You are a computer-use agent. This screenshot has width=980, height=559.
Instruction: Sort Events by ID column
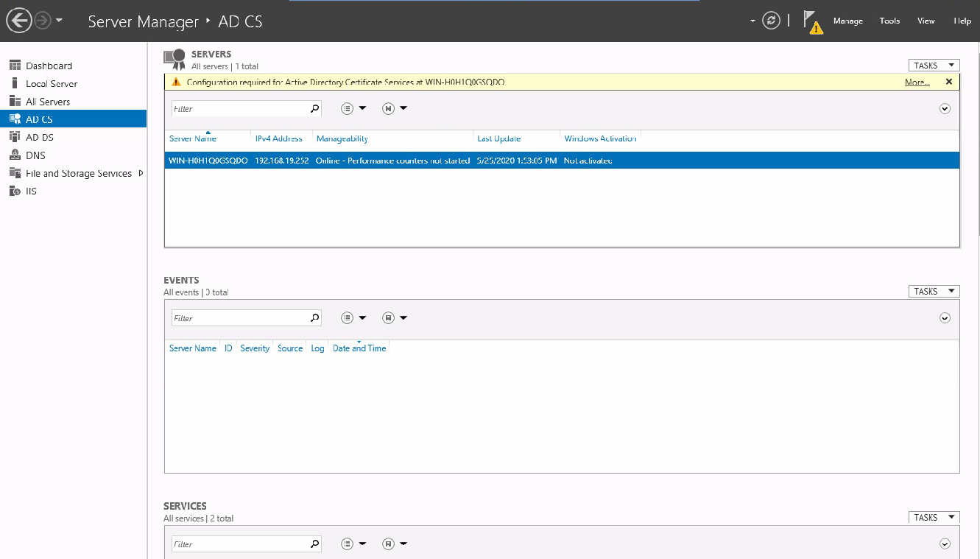pyautogui.click(x=228, y=348)
